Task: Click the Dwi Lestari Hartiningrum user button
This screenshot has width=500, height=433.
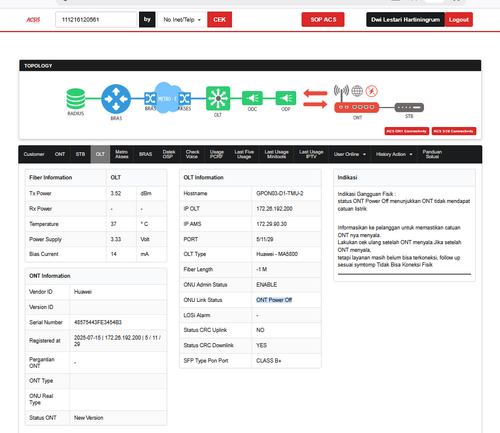Action: 405,20
